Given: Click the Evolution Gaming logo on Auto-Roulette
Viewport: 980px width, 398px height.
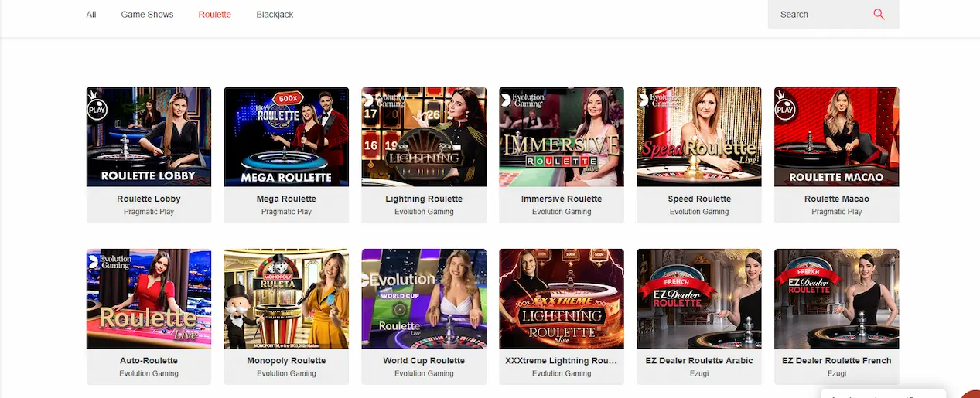Looking at the screenshot, I should pyautogui.click(x=109, y=262).
